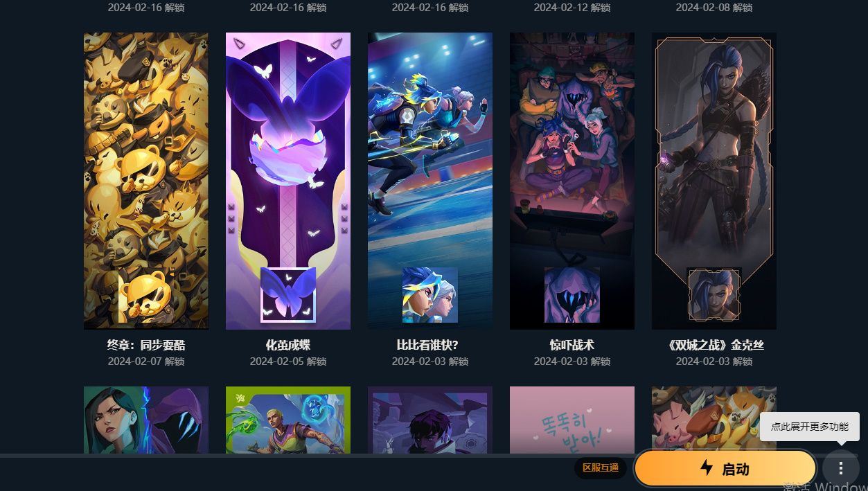This screenshot has height=491, width=868.
Task: Click the 启动 launch button
Action: [725, 469]
